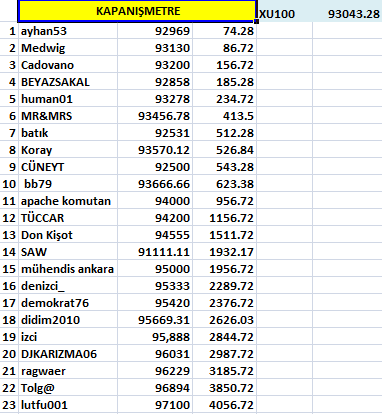Click the 96894 value cell
The image size is (382, 414).
(x=155, y=388)
